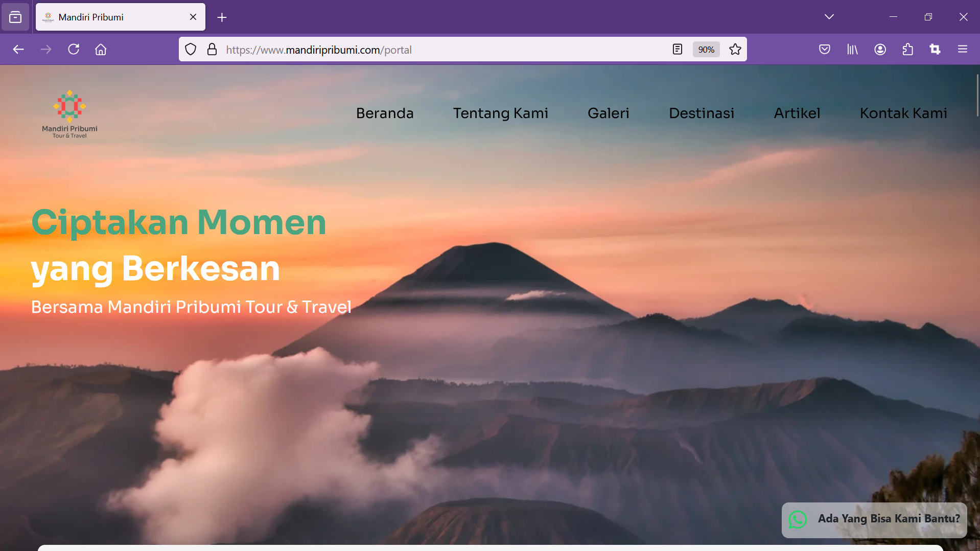Open the Destinasi navigation menu item
This screenshot has width=980, height=551.
702,113
